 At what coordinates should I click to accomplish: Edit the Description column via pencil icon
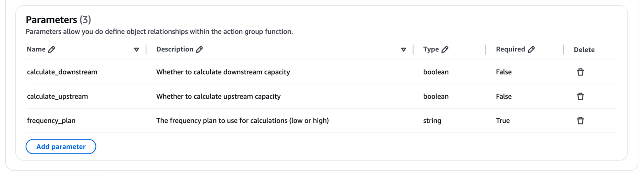pos(199,49)
